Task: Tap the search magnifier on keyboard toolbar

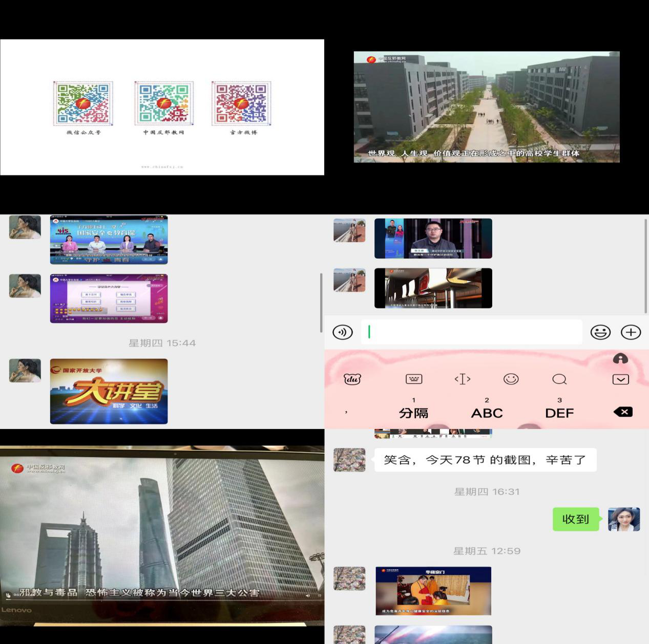Action: tap(559, 379)
